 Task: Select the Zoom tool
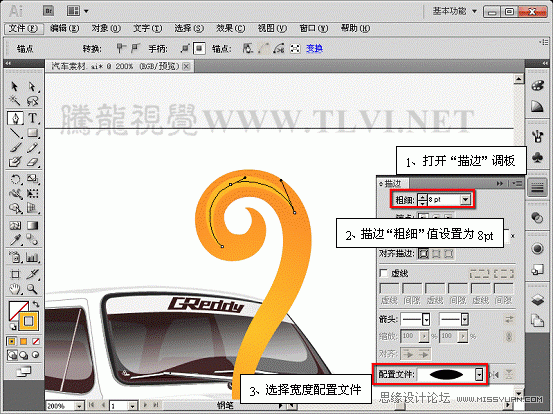point(32,289)
